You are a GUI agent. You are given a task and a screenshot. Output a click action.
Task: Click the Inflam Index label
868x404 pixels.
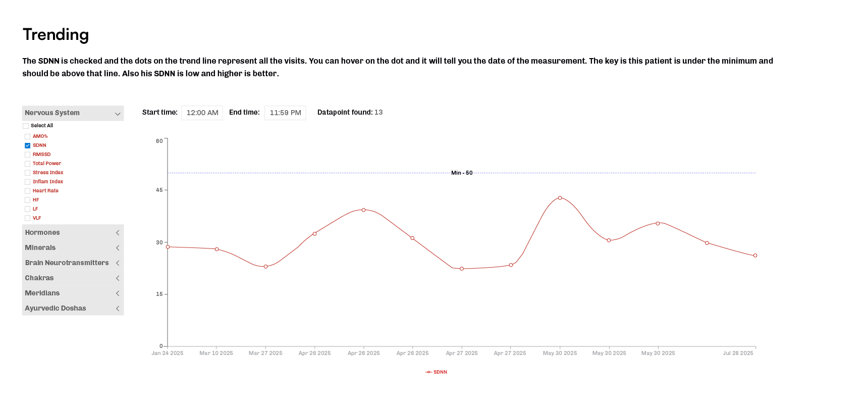click(x=48, y=182)
